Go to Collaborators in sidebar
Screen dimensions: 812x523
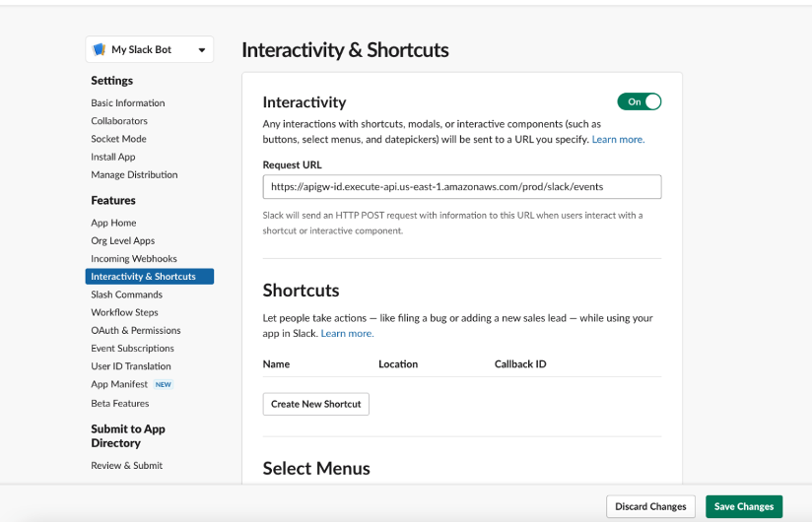(119, 120)
